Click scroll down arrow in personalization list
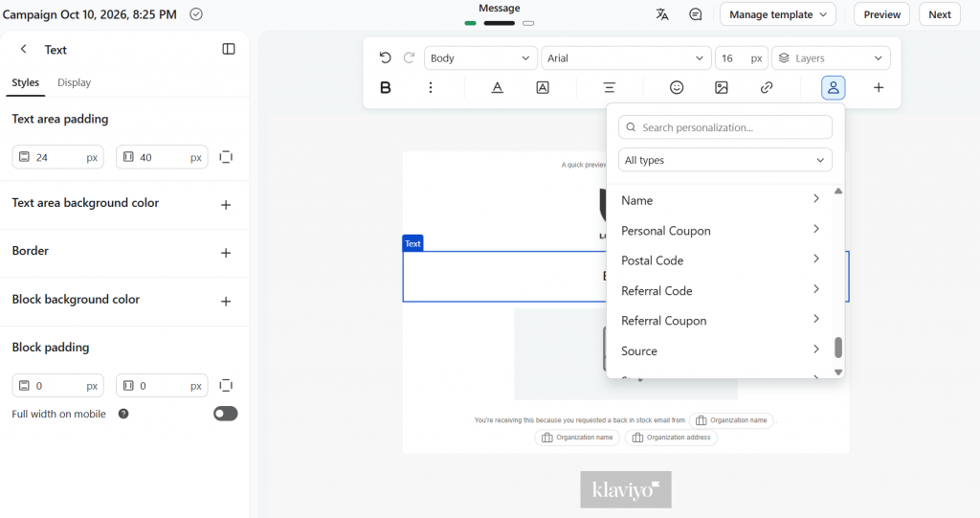The width and height of the screenshot is (980, 518). click(838, 372)
